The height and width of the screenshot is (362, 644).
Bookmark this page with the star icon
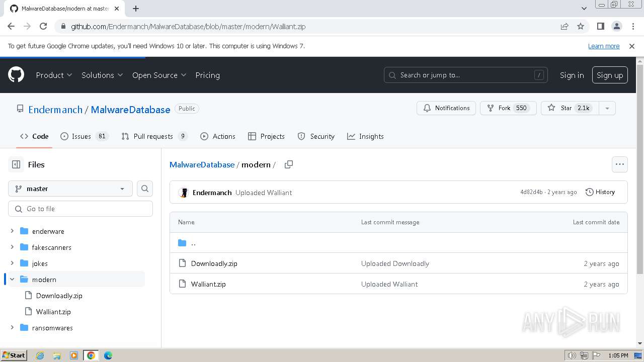coord(581,26)
